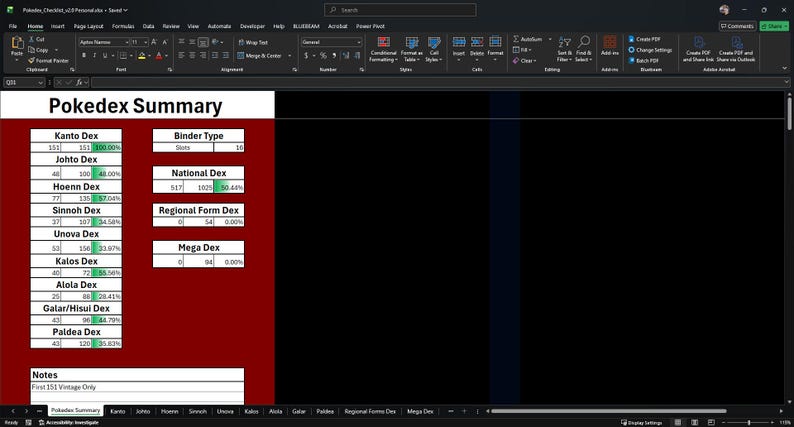The height and width of the screenshot is (427, 794).
Task: Expand the font name dropdown
Action: (x=126, y=43)
